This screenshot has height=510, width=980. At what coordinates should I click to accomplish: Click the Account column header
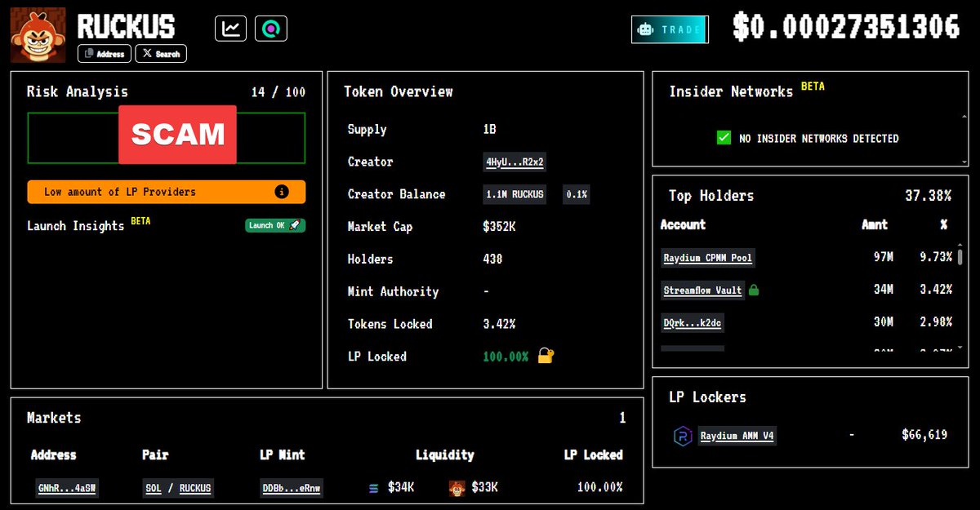click(x=683, y=224)
